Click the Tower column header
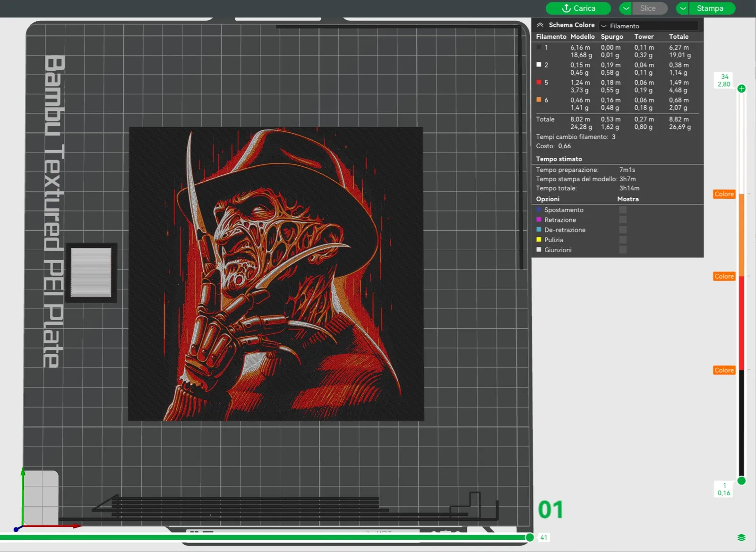756x552 pixels. 644,37
